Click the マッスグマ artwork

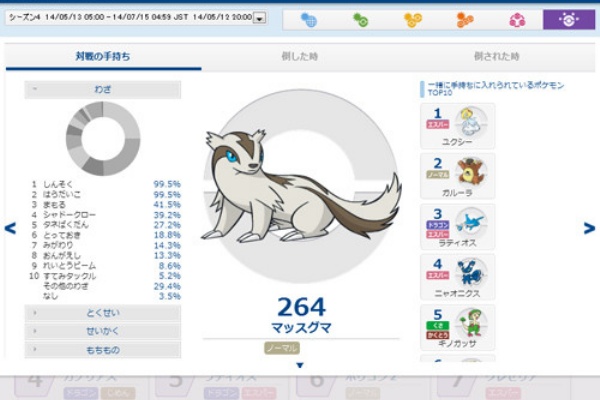(300, 188)
